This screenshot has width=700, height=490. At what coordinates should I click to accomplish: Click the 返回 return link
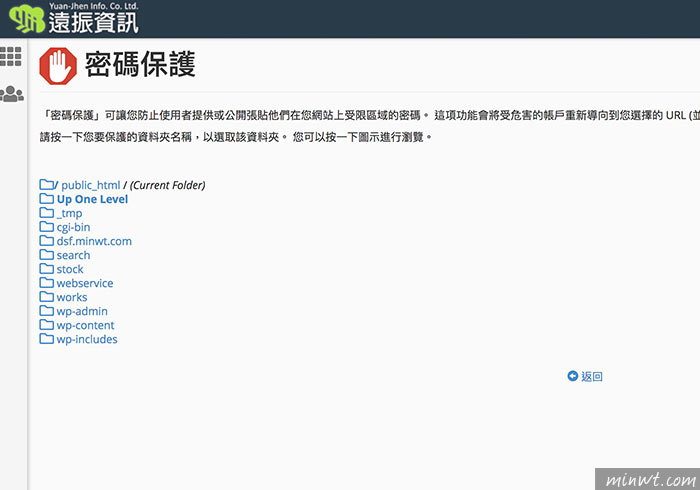tap(592, 377)
